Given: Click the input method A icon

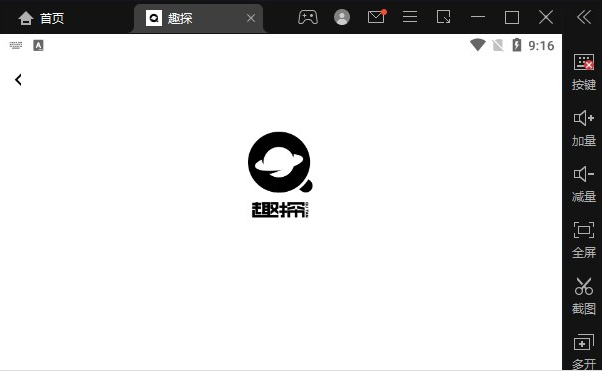Looking at the screenshot, I should click(x=38, y=45).
